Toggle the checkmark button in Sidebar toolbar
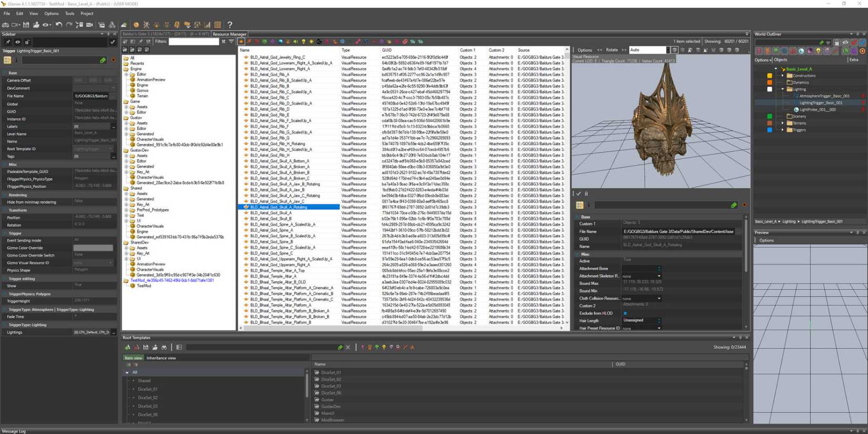Screen dimensions: 868x434 click(x=112, y=42)
